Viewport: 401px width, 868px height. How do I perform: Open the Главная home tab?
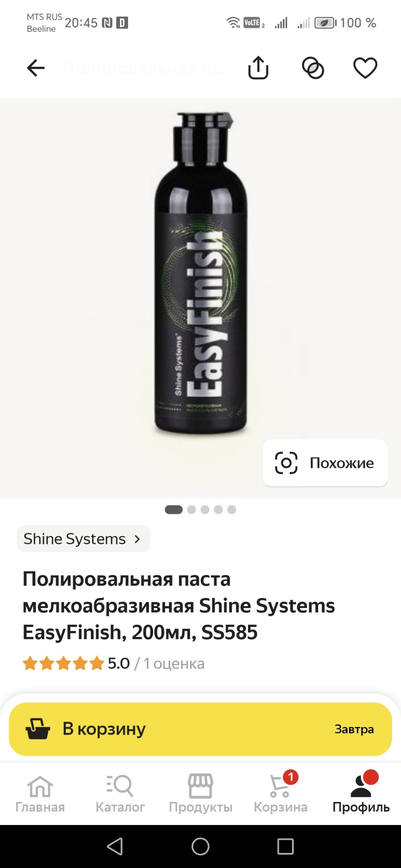pyautogui.click(x=40, y=793)
